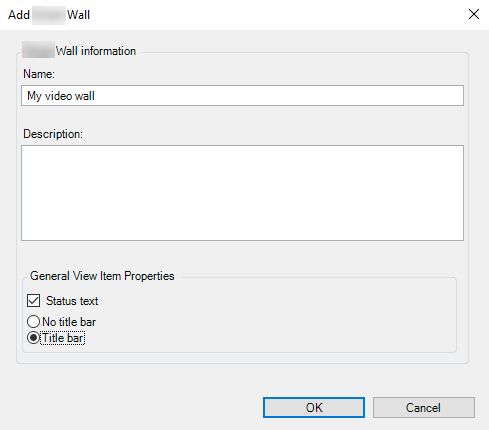Click the 'Status text' label text
The image size is (489, 430).
point(72,301)
